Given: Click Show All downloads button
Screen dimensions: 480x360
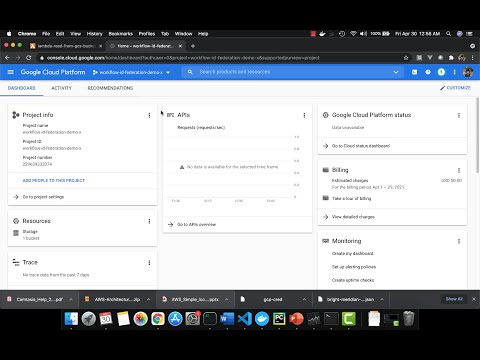Looking at the screenshot, I should (x=454, y=299).
